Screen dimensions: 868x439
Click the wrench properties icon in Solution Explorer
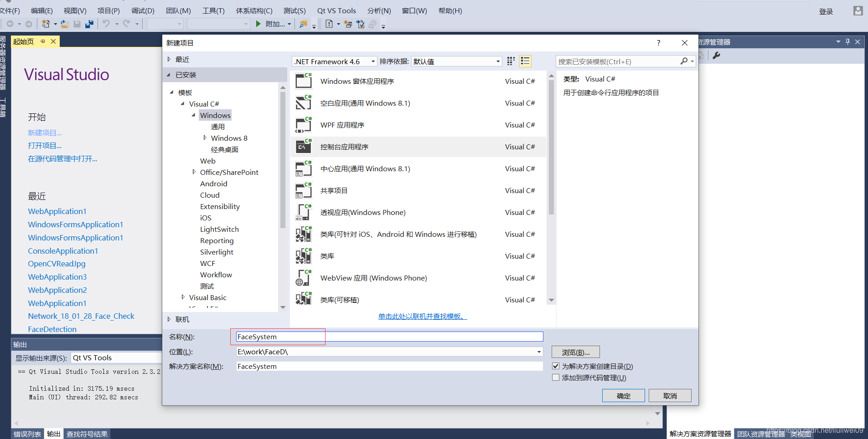[x=716, y=56]
